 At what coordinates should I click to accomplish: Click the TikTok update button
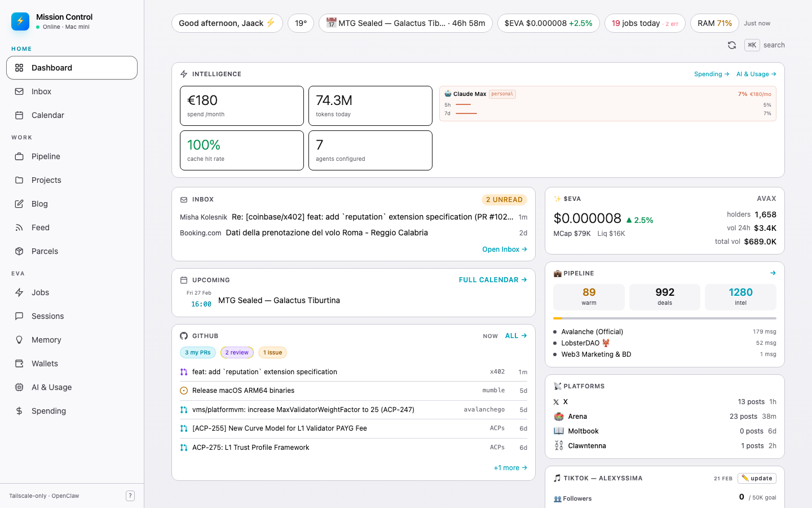pyautogui.click(x=757, y=478)
